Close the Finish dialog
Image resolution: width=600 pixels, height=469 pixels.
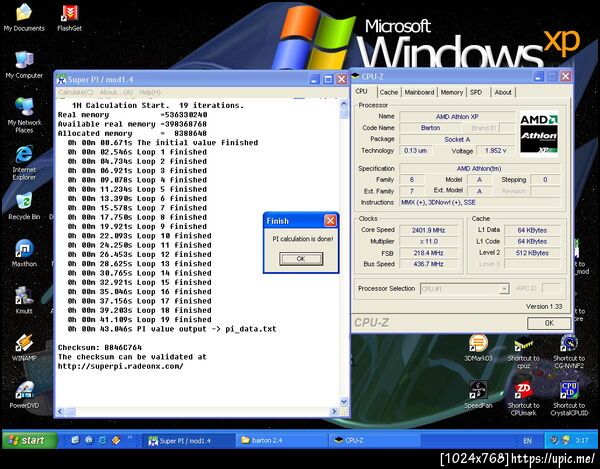(x=330, y=220)
